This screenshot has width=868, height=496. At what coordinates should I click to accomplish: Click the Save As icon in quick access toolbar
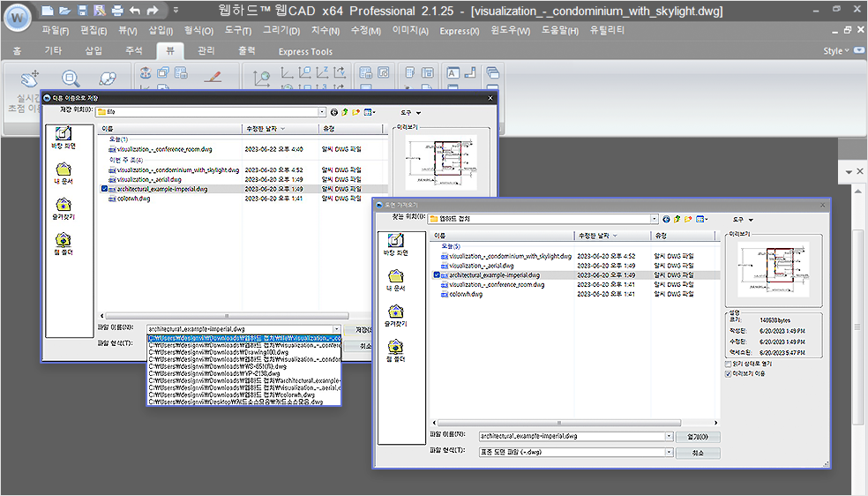pos(100,11)
